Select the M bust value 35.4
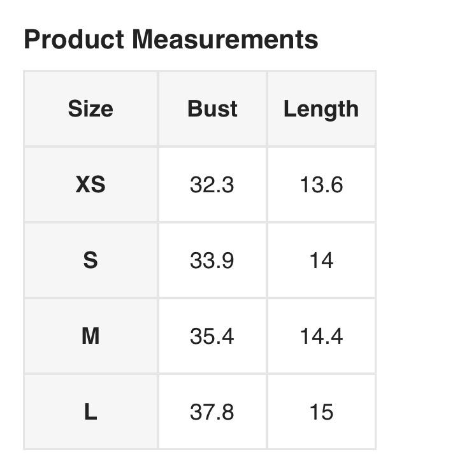 tap(212, 336)
